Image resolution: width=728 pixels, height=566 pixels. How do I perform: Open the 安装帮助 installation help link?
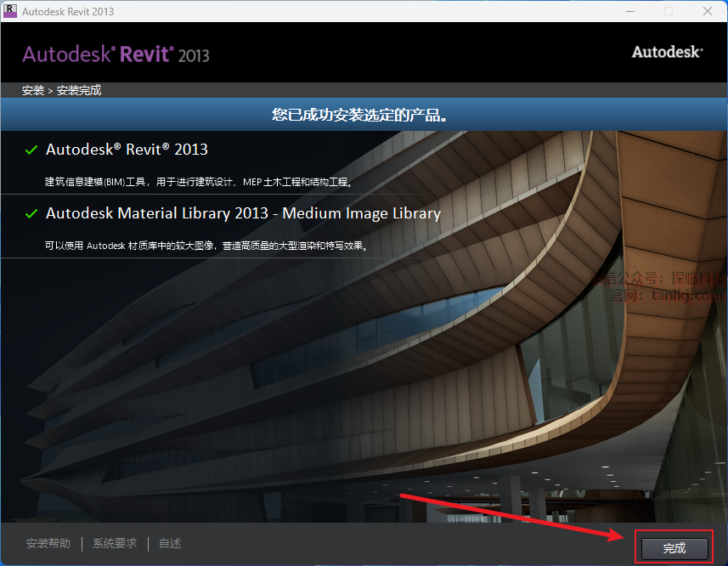(x=48, y=543)
